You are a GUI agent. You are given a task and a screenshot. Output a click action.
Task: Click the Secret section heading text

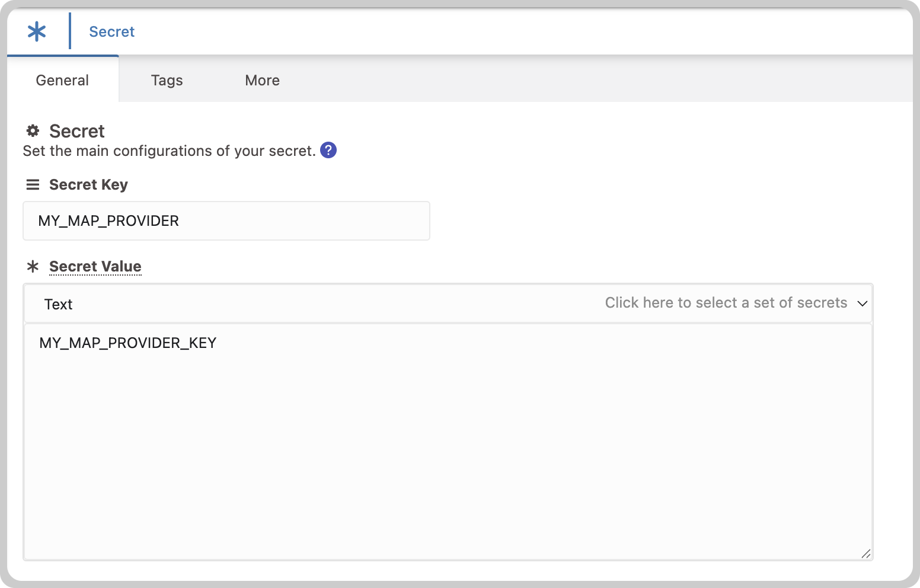click(x=77, y=131)
